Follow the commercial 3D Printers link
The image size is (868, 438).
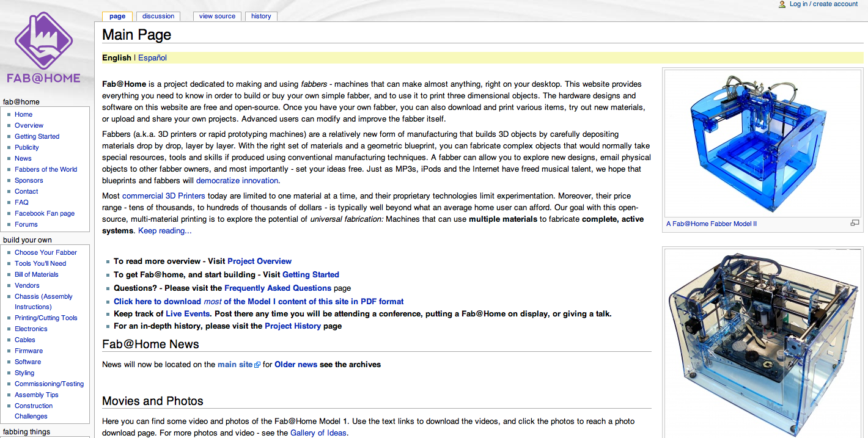[164, 196]
